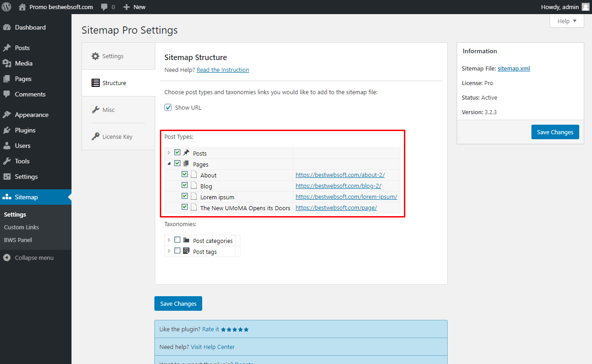Viewport: 592px width, 364px height.
Task: Open the Read the Instruction link
Action: pos(223,70)
